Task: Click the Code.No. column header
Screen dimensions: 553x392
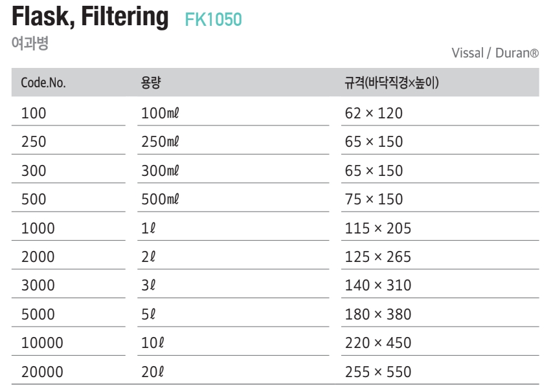Action: click(x=43, y=83)
